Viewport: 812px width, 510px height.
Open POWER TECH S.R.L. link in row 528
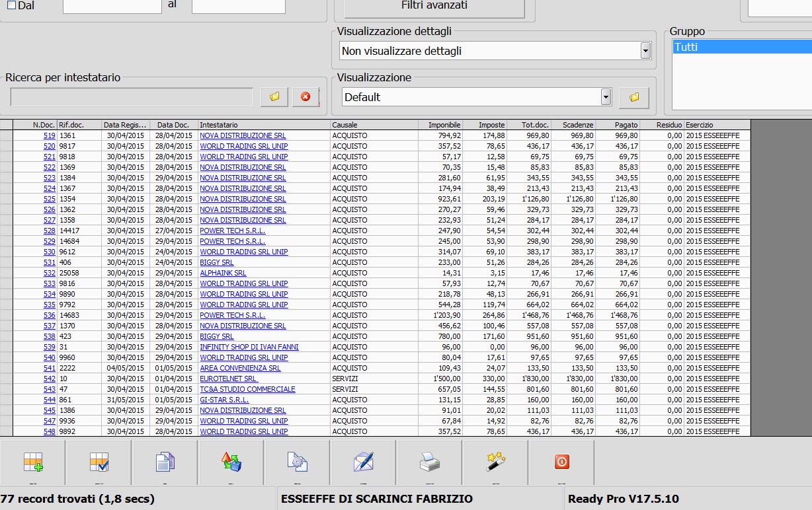233,231
